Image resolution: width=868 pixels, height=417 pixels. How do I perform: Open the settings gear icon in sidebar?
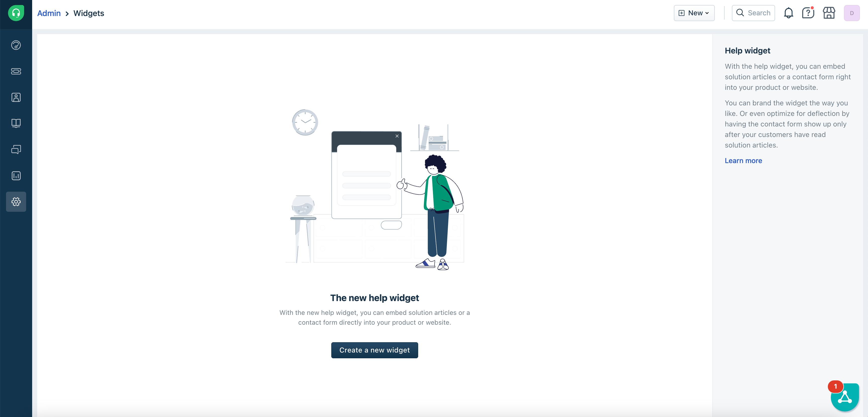click(x=16, y=201)
